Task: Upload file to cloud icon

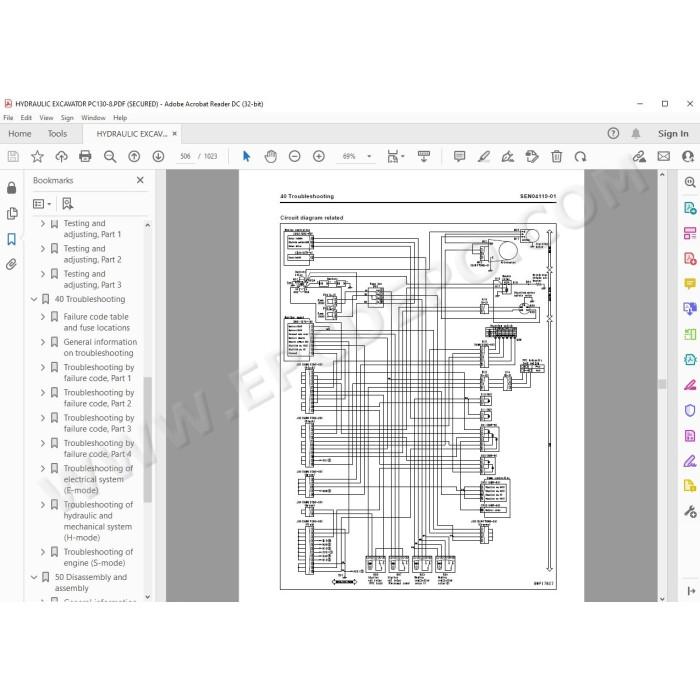Action: 61,156
